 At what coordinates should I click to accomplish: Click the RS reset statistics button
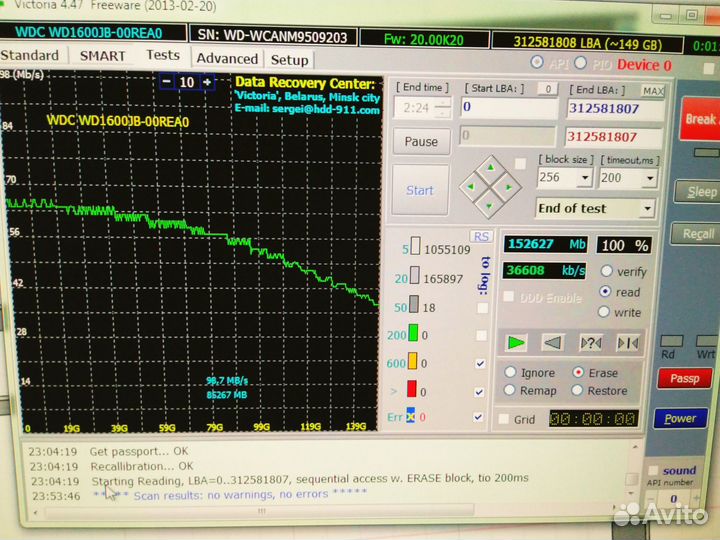pyautogui.click(x=481, y=236)
